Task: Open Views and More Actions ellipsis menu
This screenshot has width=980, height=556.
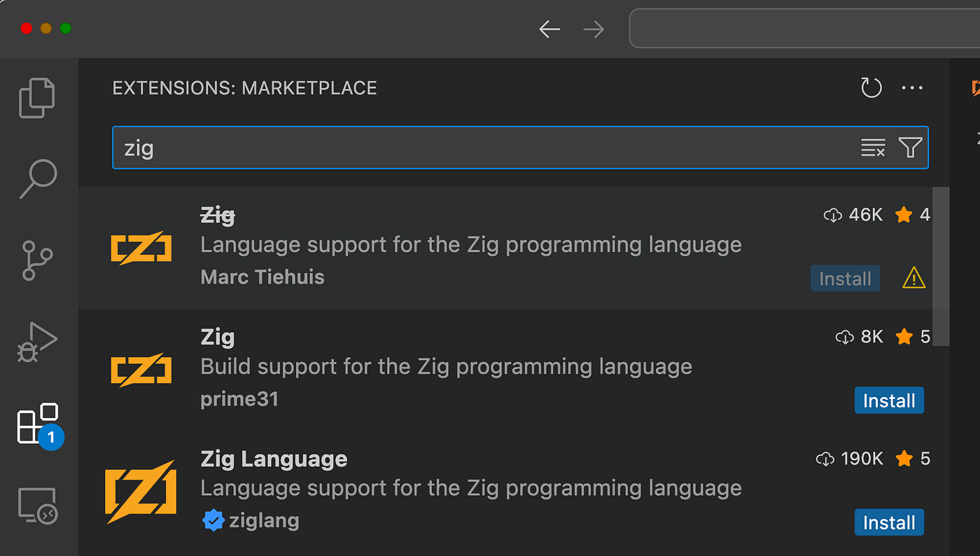Action: (912, 88)
